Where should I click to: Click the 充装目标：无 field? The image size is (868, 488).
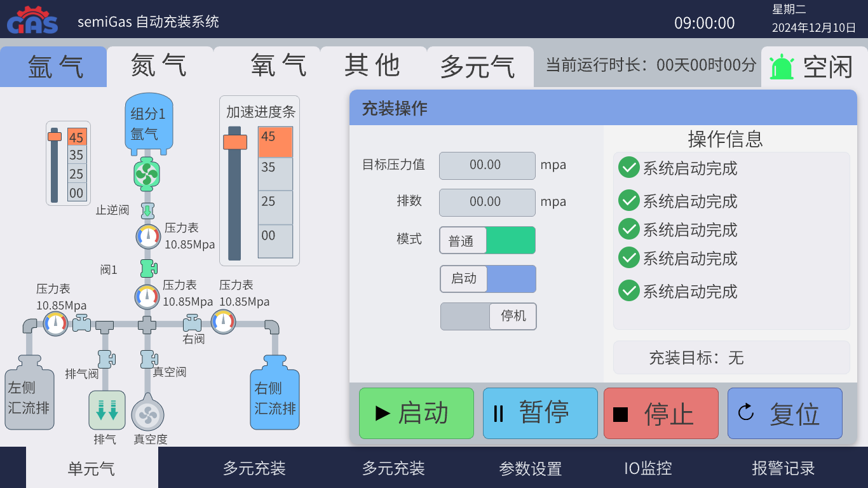tap(731, 358)
